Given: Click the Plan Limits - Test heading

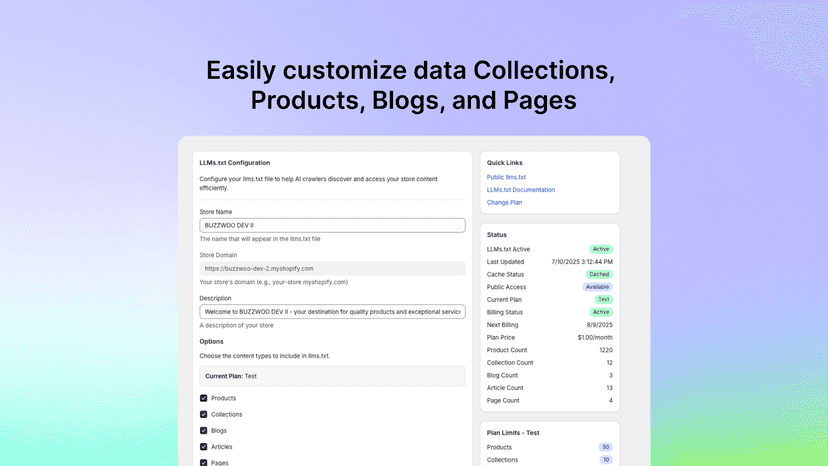Looking at the screenshot, I should pos(513,433).
